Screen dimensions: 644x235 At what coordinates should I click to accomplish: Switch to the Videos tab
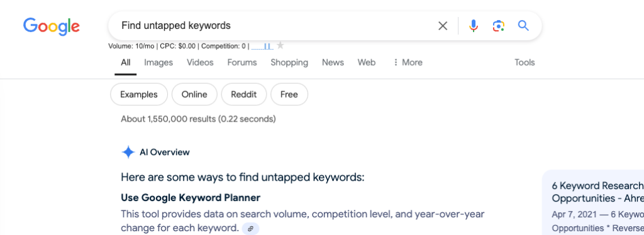[200, 62]
